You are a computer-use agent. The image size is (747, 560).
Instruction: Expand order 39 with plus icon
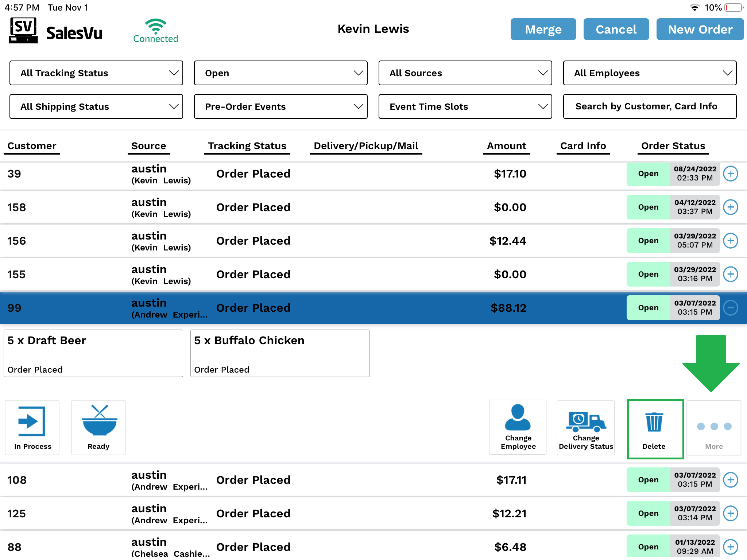pyautogui.click(x=731, y=174)
